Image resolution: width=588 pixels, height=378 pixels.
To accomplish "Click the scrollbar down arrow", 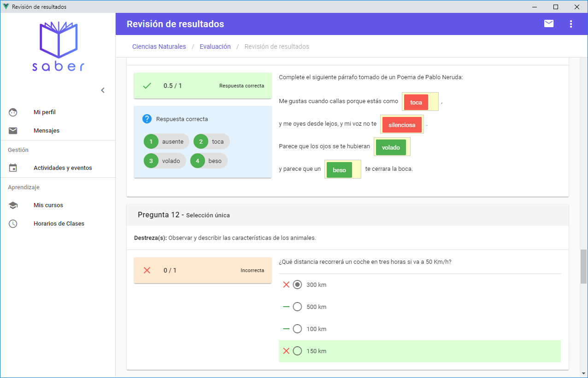I will click(584, 373).
